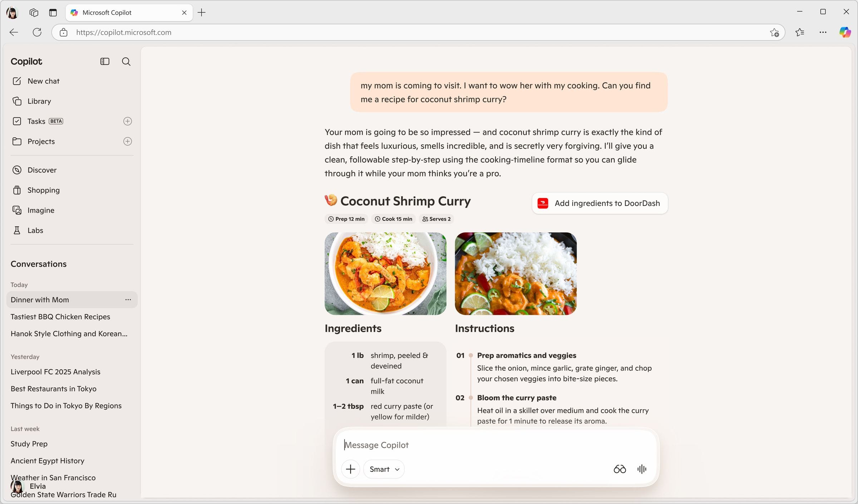Open first curry photo with white bowl
858x504 pixels.
pos(385,273)
